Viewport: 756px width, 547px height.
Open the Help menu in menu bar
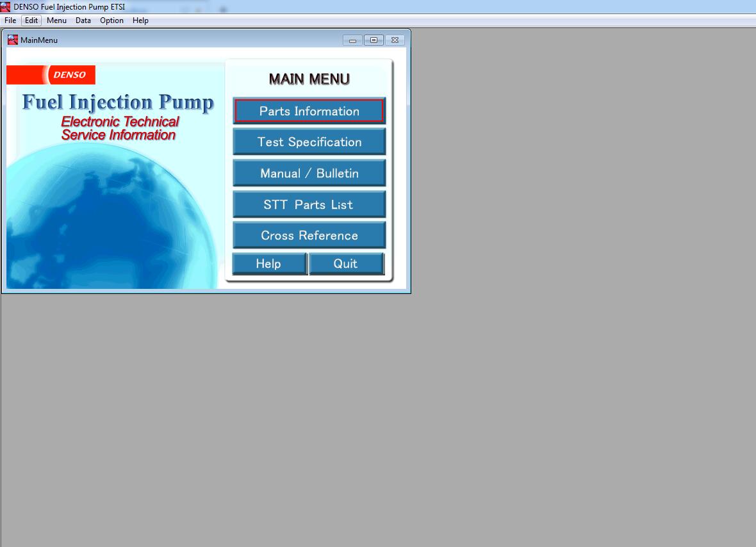140,20
